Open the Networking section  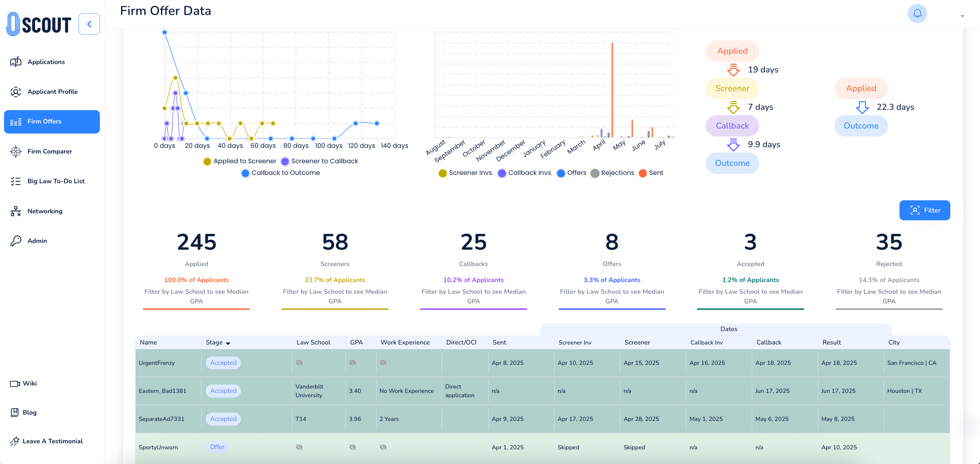pyautogui.click(x=44, y=211)
